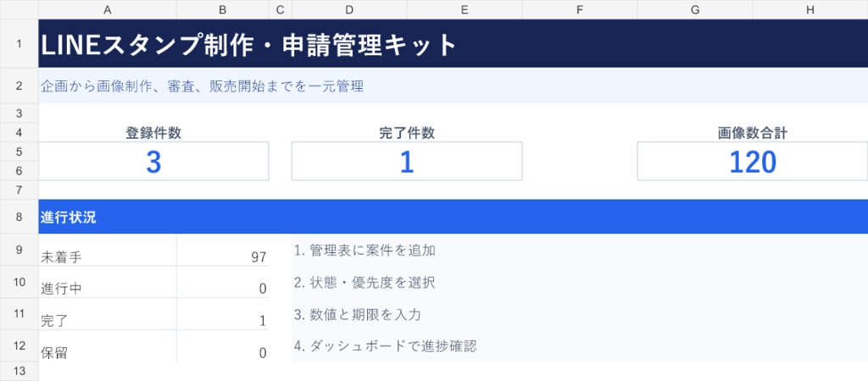The width and height of the screenshot is (868, 381).
Task: Click step 1. 管理表に案件を追加
Action: coord(364,250)
